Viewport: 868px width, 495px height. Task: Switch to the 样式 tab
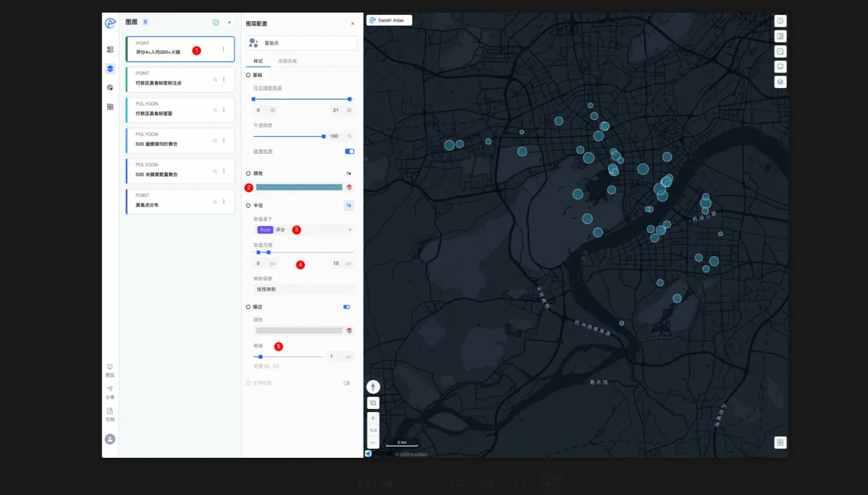[x=258, y=61]
